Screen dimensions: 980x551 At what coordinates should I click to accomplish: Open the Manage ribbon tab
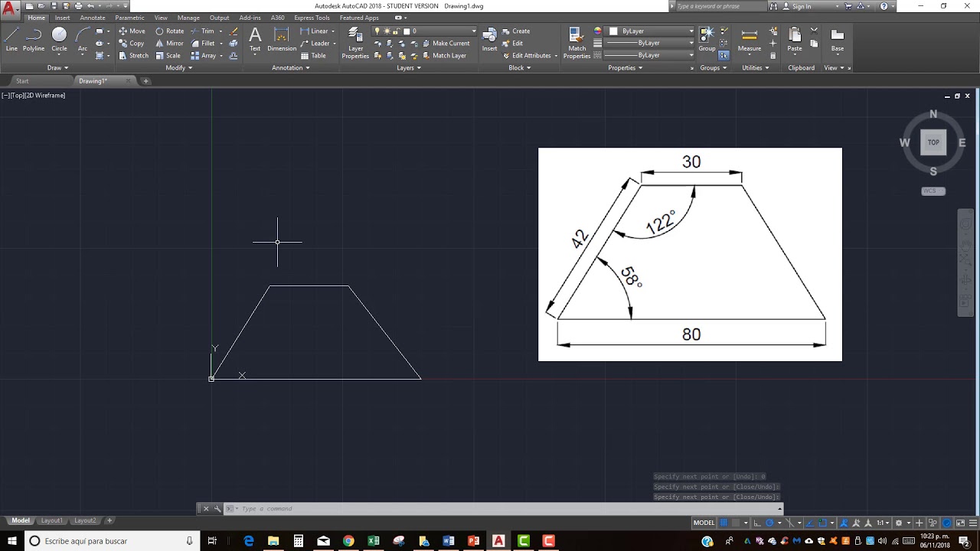click(188, 18)
